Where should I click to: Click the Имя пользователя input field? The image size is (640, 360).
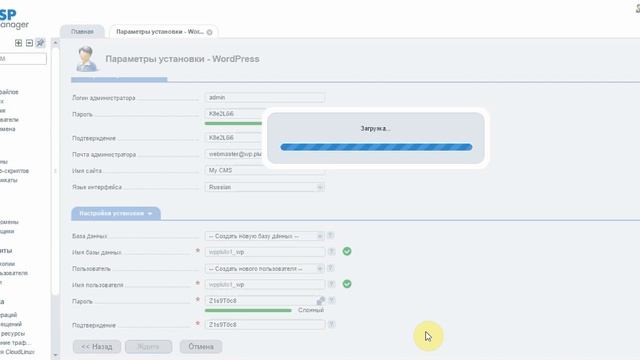264,284
